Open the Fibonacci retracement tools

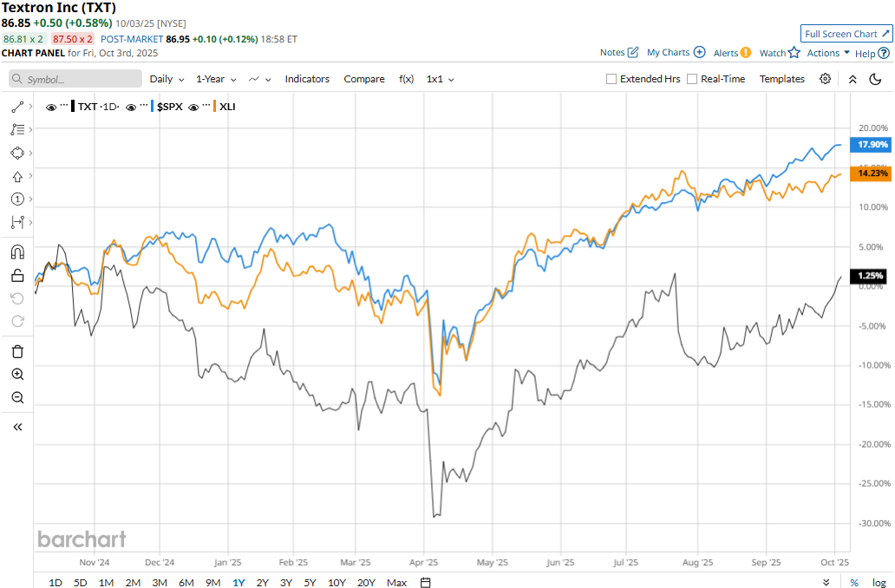(17, 129)
